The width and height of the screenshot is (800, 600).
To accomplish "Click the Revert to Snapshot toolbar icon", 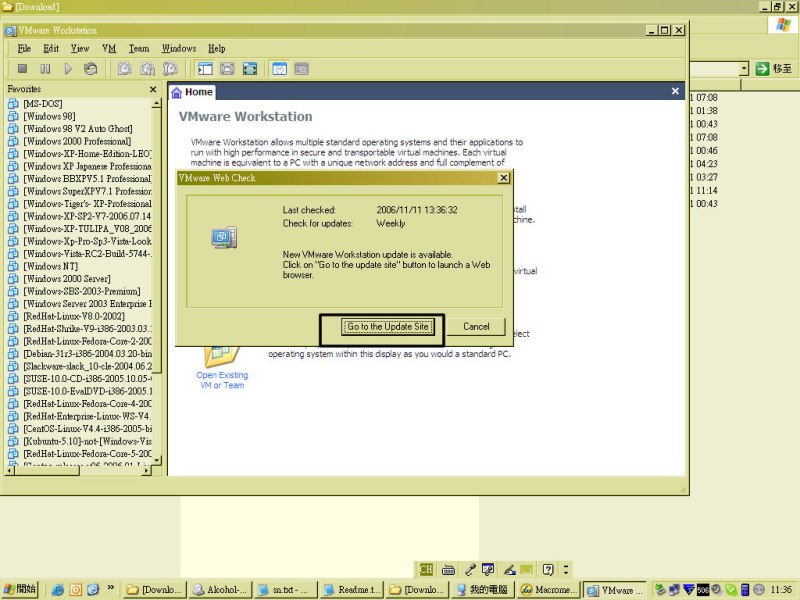I will [147, 68].
